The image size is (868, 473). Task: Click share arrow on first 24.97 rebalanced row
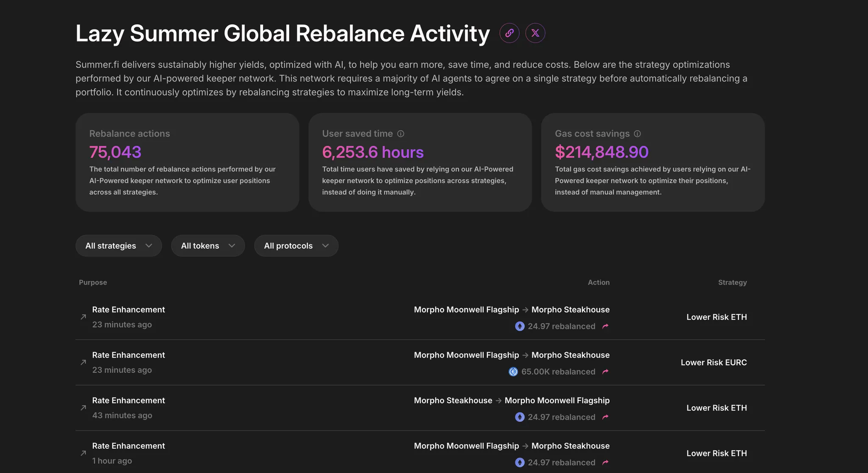tap(605, 326)
